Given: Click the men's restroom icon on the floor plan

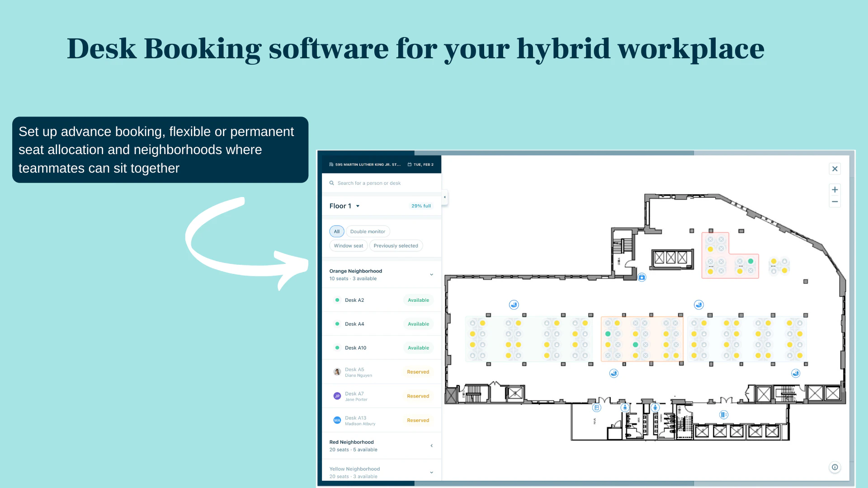Looking at the screenshot, I should tap(625, 408).
